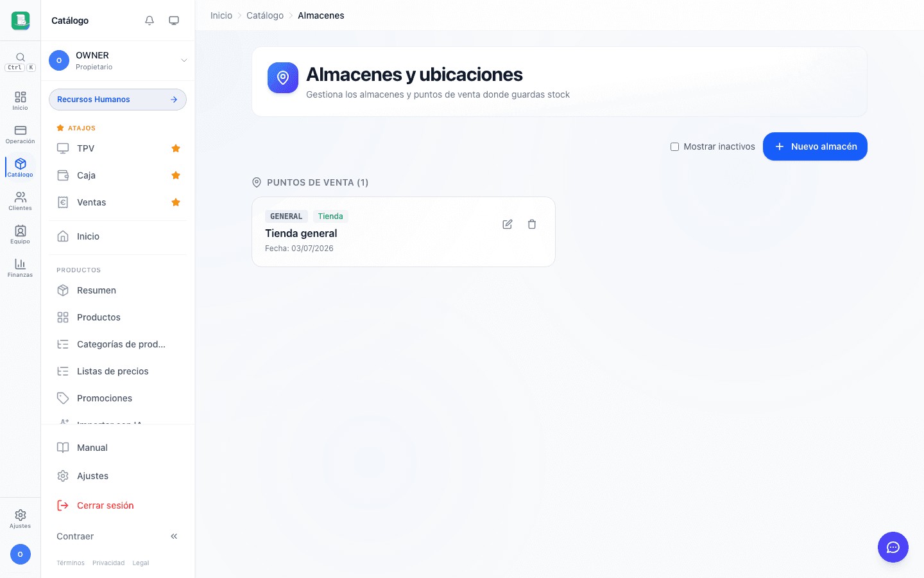Open Privacidad footer link
This screenshot has height=578, width=924.
[108, 563]
